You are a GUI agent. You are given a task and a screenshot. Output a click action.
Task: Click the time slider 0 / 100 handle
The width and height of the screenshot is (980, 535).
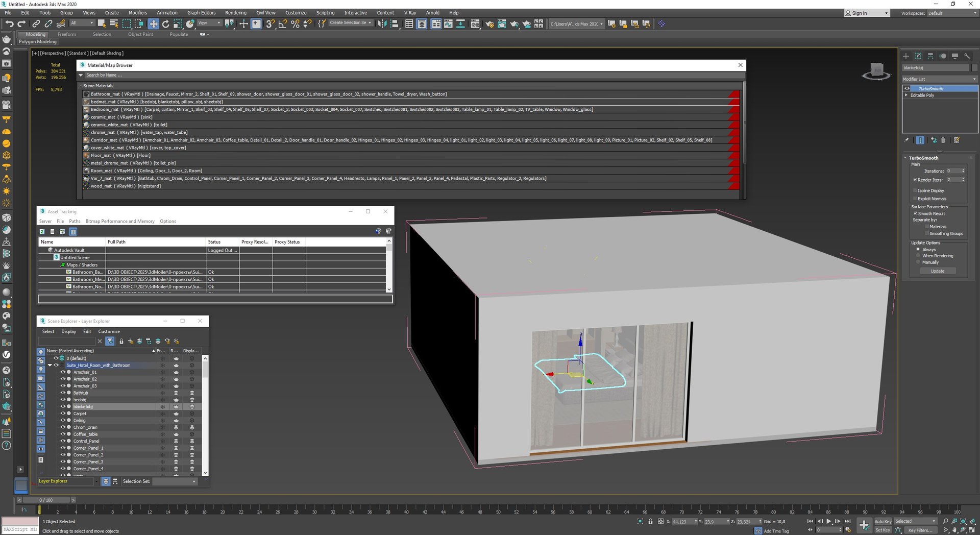[x=46, y=500]
